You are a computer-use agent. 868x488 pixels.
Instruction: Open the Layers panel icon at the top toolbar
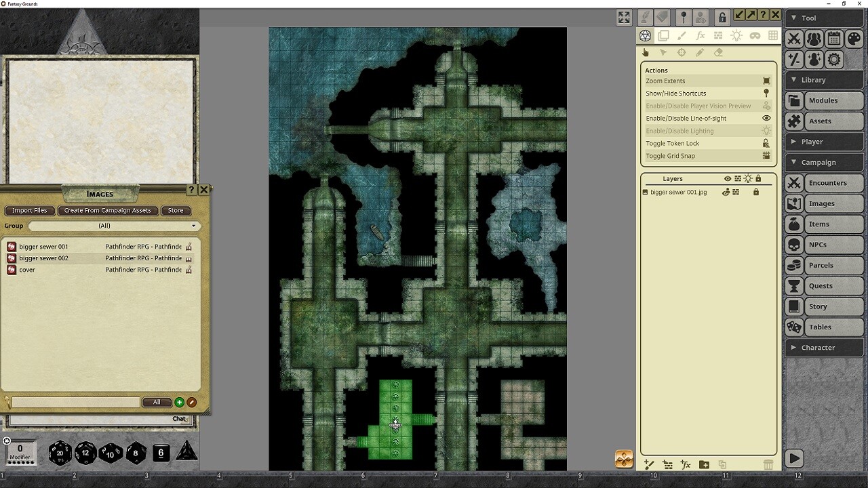click(x=664, y=36)
